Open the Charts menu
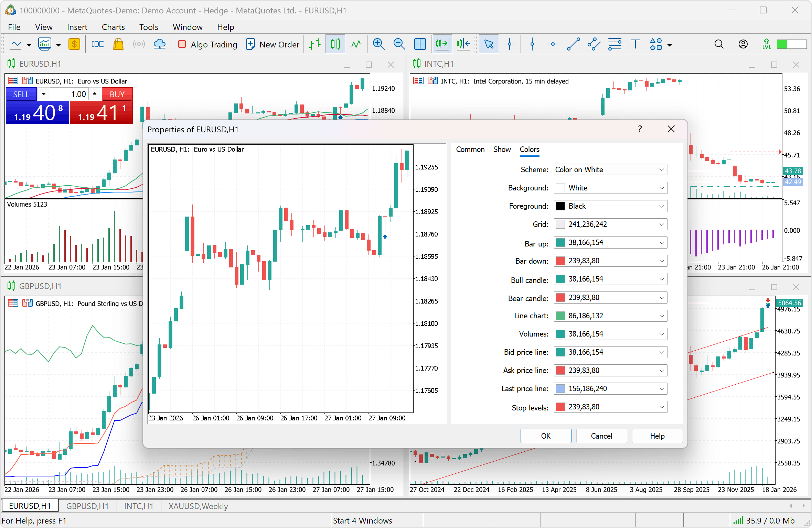The image size is (812, 528). (x=113, y=27)
